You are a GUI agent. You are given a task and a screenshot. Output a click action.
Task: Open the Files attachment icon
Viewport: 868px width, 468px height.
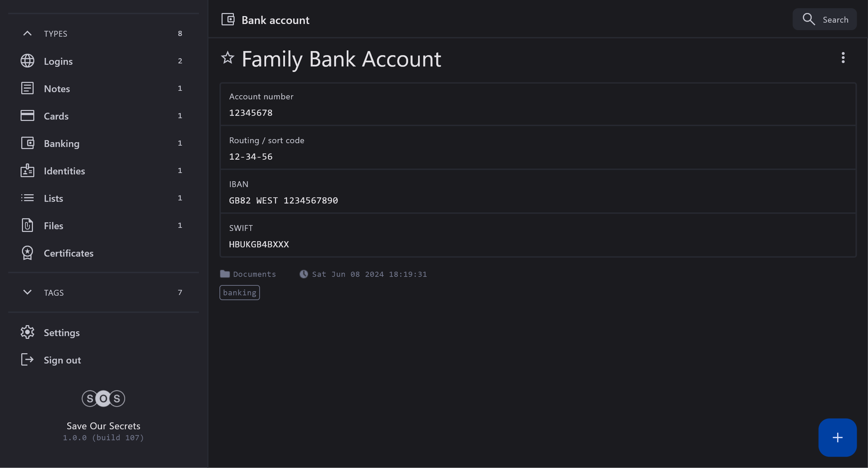(27, 225)
